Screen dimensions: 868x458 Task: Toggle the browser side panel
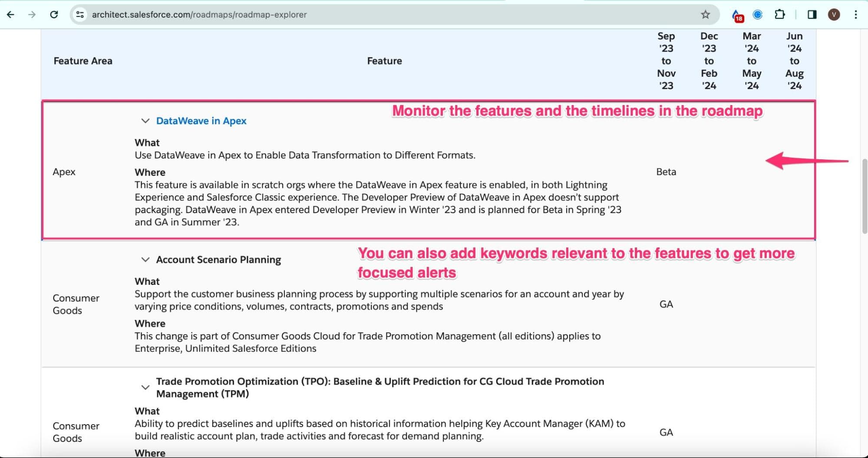[x=812, y=15]
